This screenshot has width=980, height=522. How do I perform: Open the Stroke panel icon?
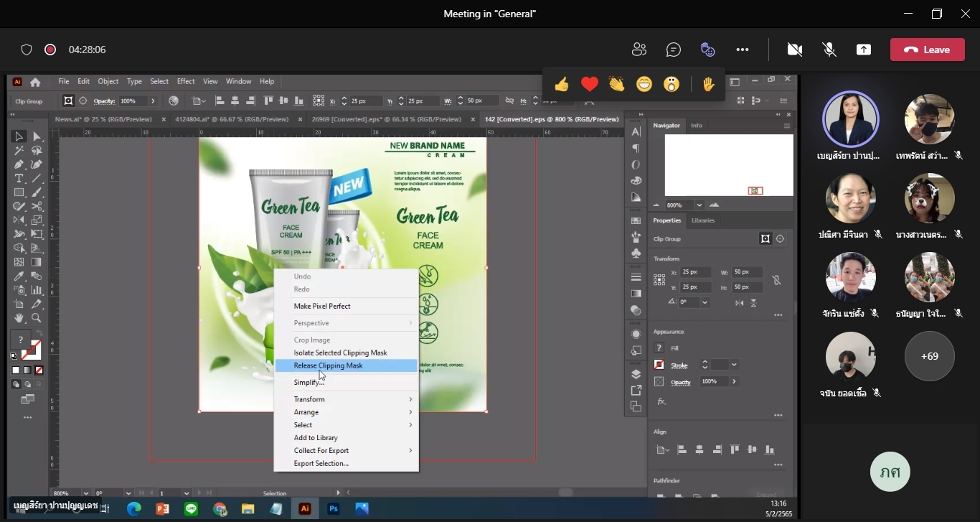point(636,276)
